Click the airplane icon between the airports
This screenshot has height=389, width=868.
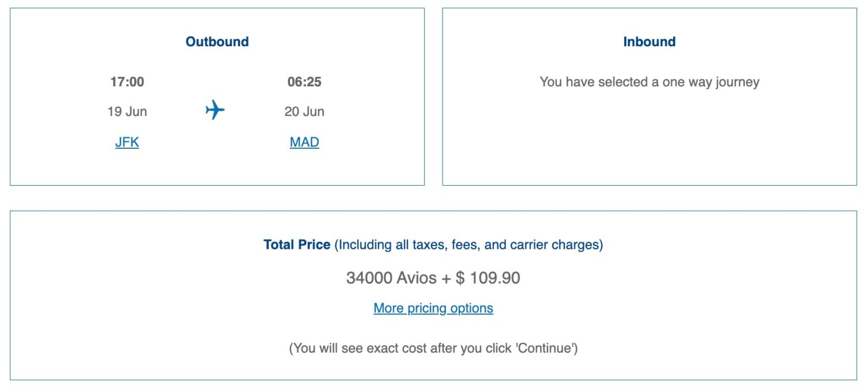[215, 109]
